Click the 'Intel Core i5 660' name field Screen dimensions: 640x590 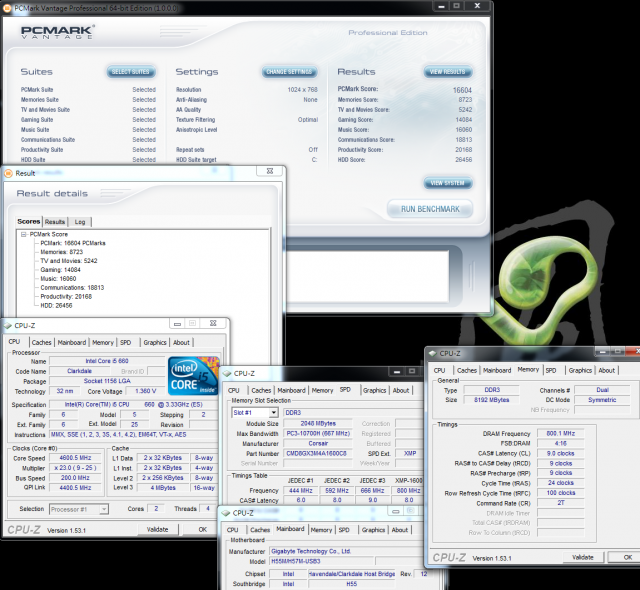tap(107, 361)
